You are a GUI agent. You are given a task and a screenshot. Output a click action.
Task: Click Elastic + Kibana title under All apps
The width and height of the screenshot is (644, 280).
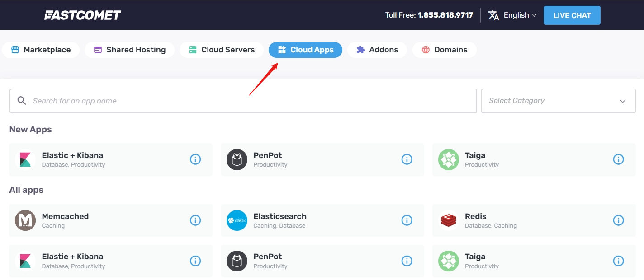point(73,257)
